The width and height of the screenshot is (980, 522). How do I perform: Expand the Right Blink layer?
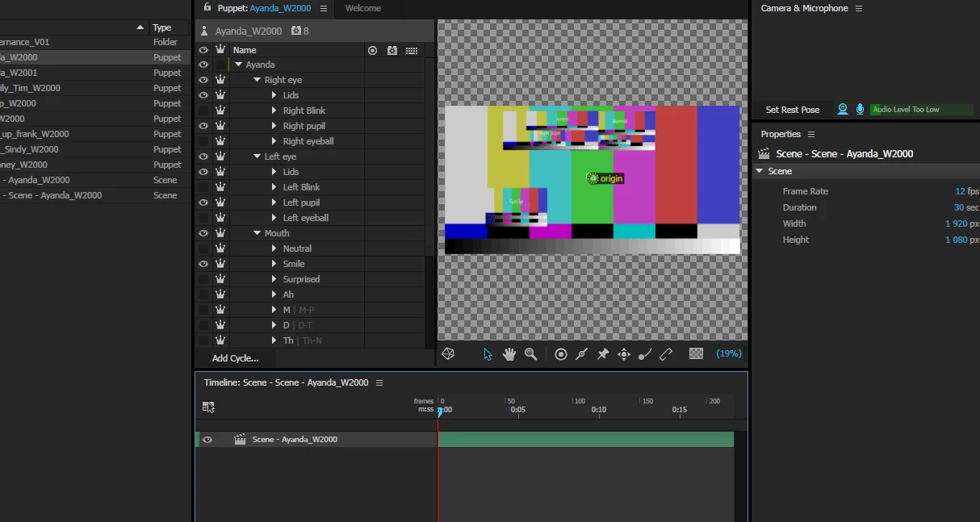(274, 111)
